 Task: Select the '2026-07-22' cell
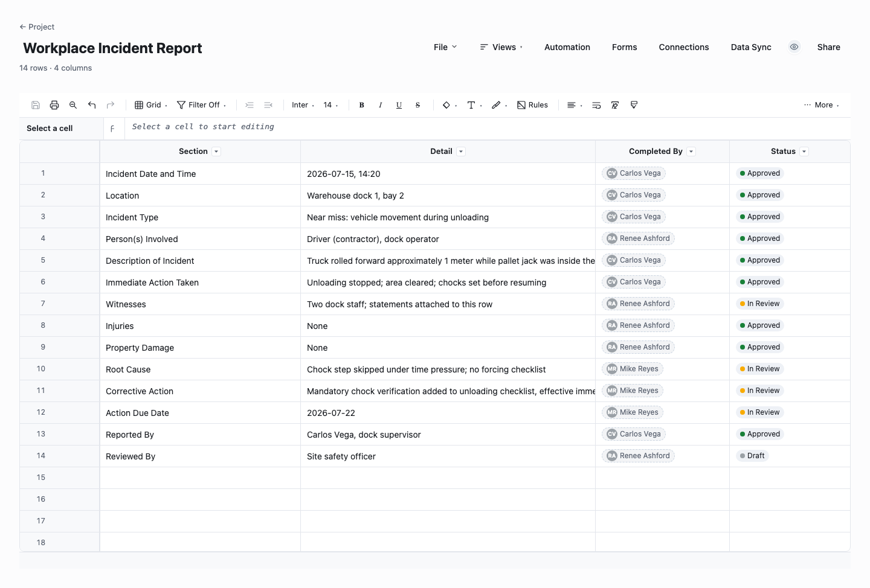[448, 413]
